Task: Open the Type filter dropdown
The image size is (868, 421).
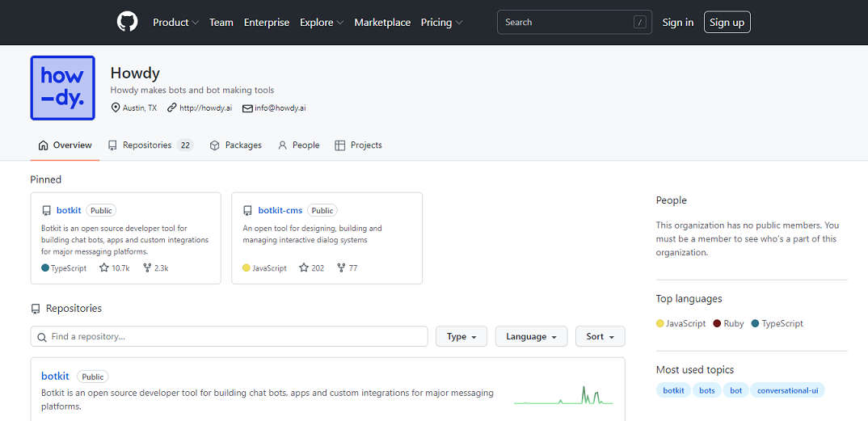Action: pos(461,336)
